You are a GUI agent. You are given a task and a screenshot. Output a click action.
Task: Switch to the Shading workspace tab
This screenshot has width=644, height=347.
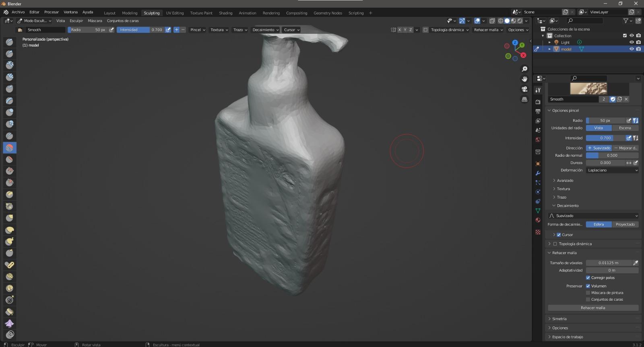[x=225, y=13]
